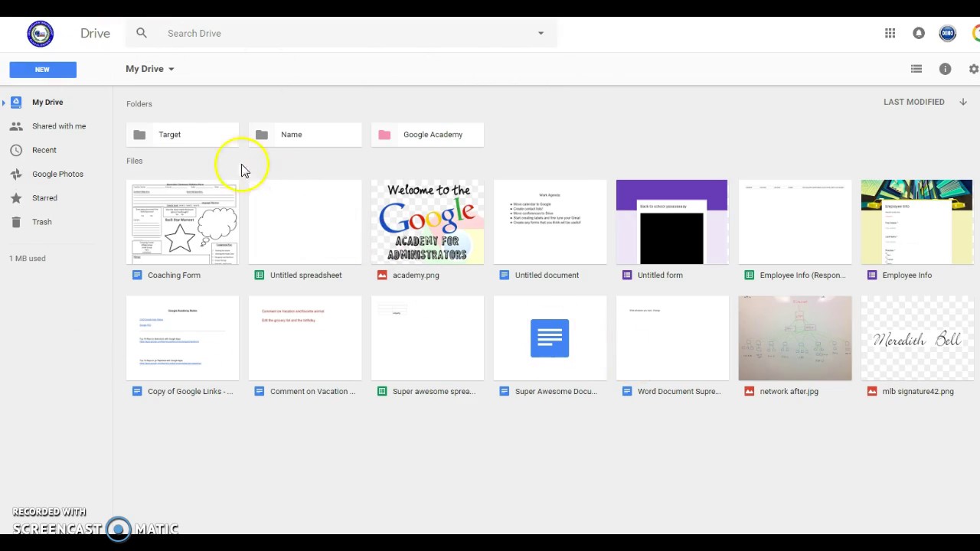Show details info icon
The height and width of the screenshot is (551, 980).
(x=946, y=69)
